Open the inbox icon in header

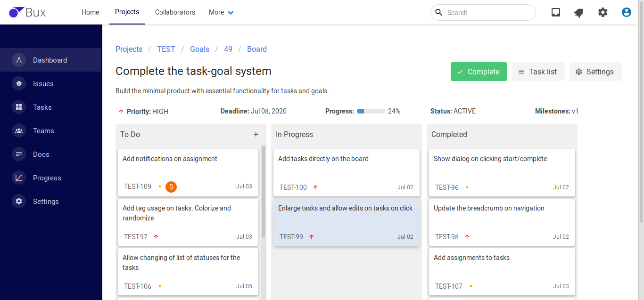(x=556, y=12)
